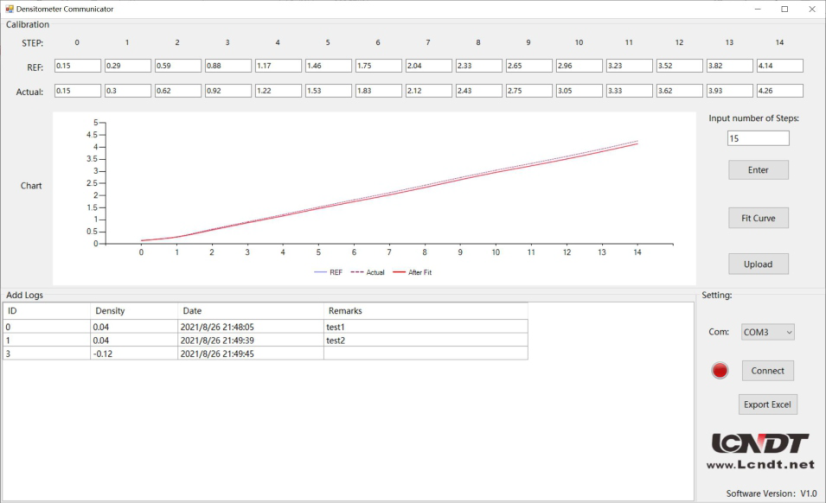Select REF field showing 0.59
Image resolution: width=826 pixels, height=503 pixels.
[x=178, y=66]
